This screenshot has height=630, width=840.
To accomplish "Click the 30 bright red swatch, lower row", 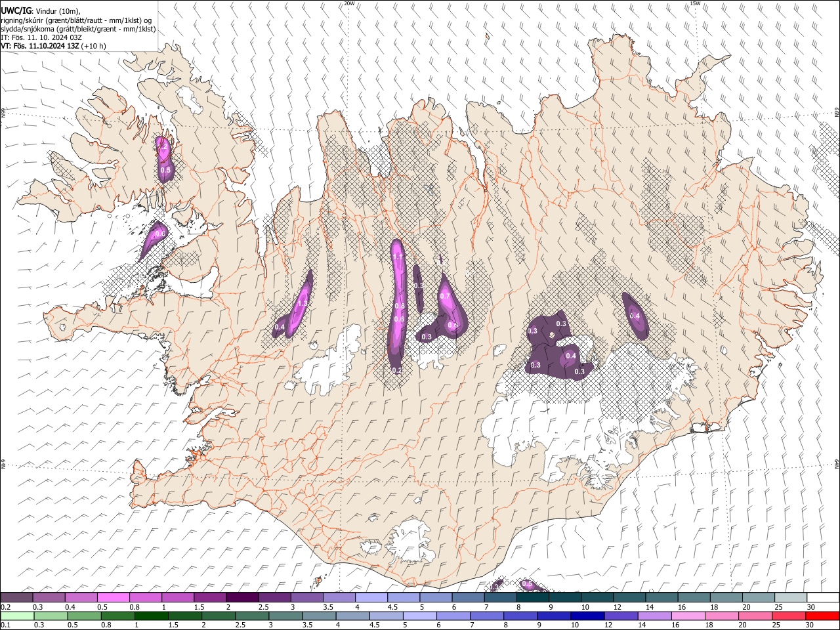I will [821, 616].
